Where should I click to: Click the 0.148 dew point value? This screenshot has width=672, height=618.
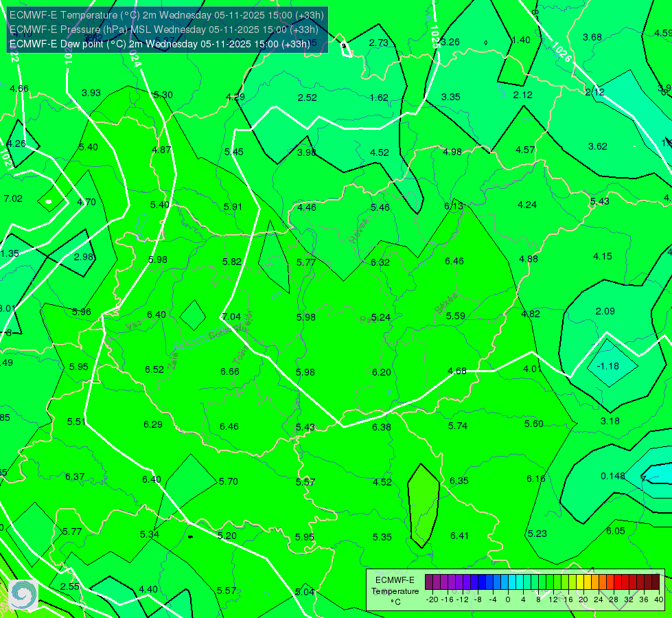click(613, 476)
